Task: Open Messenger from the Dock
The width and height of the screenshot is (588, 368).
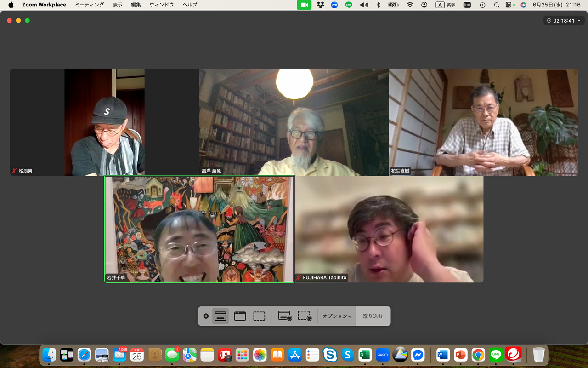Action: [x=418, y=355]
